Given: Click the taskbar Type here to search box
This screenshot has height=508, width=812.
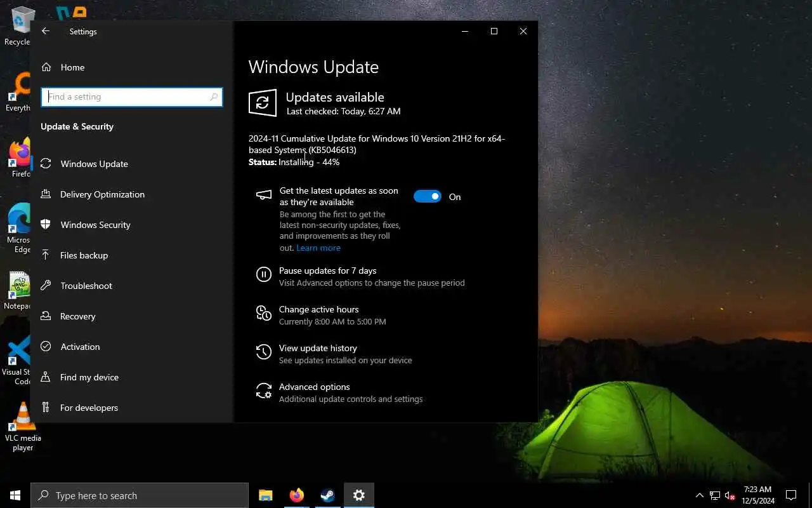Looking at the screenshot, I should pyautogui.click(x=140, y=495).
